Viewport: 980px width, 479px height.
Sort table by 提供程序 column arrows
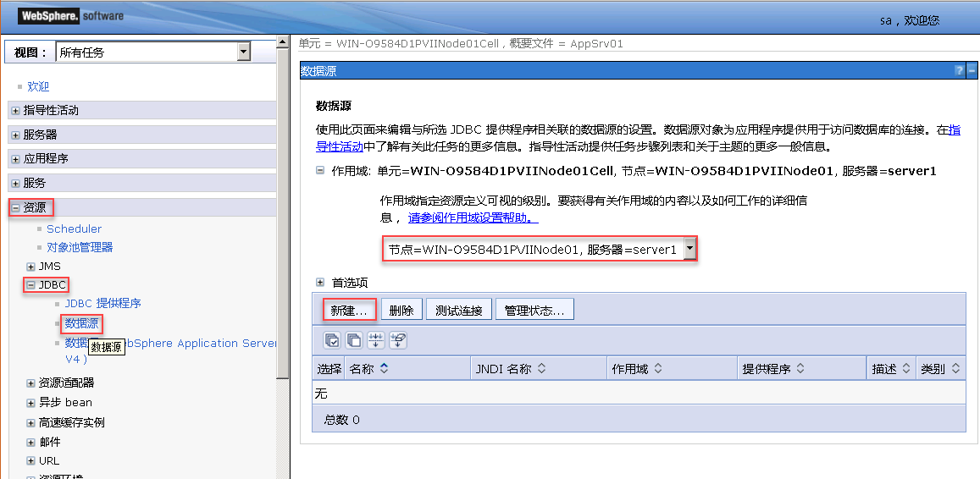800,368
